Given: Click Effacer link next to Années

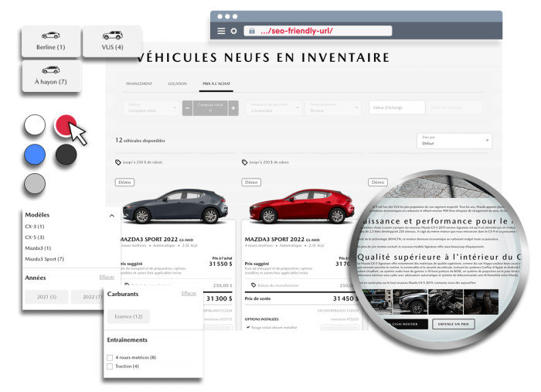Looking at the screenshot, I should [107, 277].
